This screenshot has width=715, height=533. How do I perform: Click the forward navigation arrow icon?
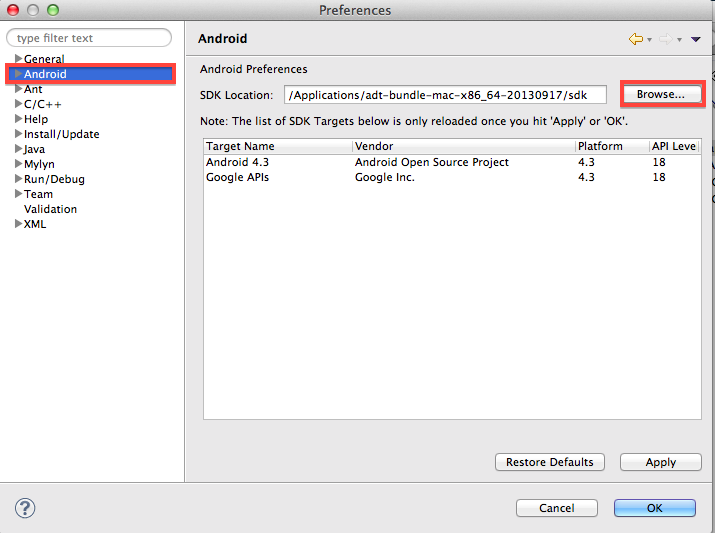coord(666,39)
